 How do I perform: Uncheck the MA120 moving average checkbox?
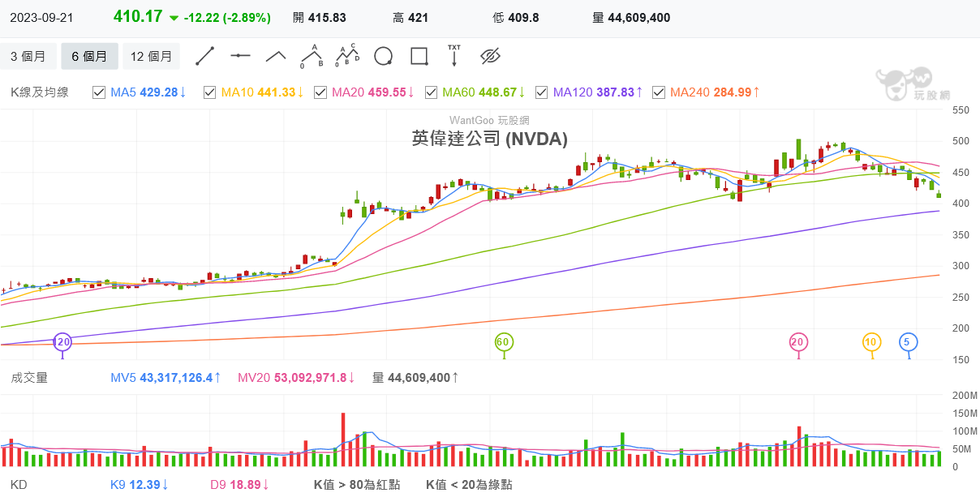coord(542,92)
